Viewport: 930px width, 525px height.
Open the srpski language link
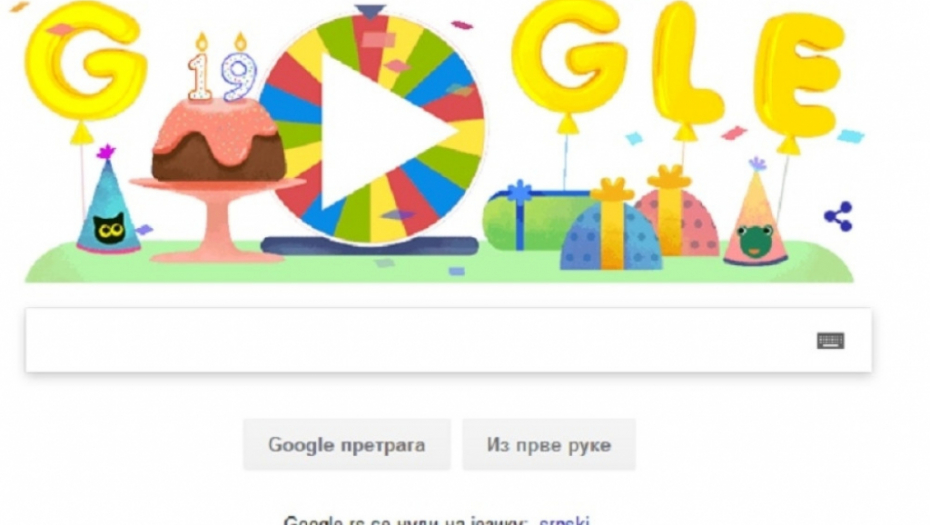(x=564, y=521)
